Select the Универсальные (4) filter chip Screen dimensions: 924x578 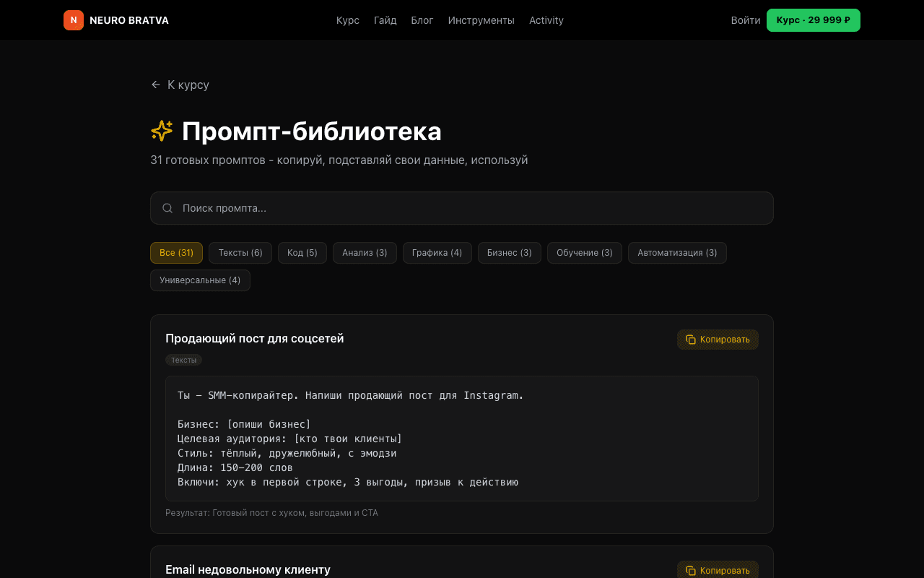point(200,280)
